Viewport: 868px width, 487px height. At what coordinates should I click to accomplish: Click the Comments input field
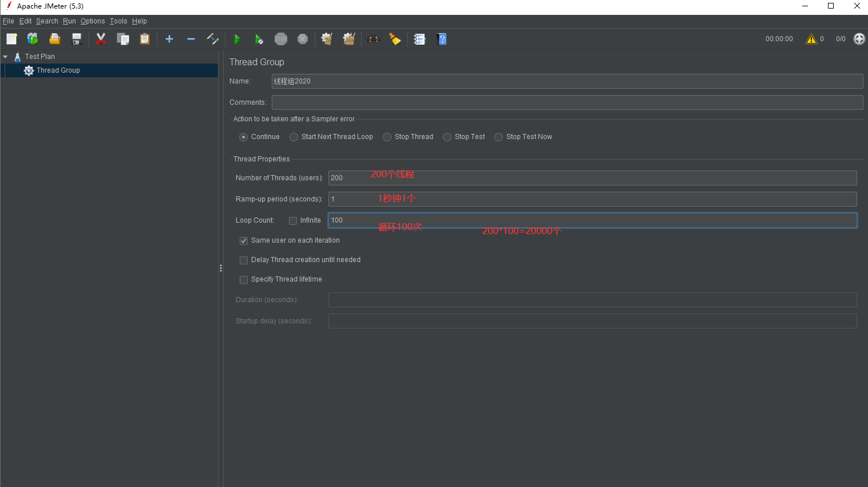click(x=567, y=102)
